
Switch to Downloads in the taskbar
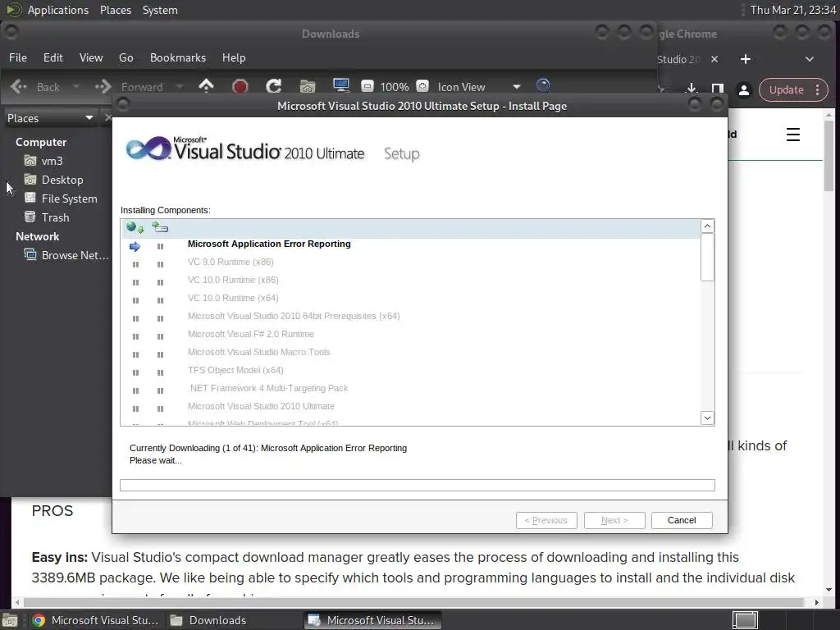pos(208,620)
